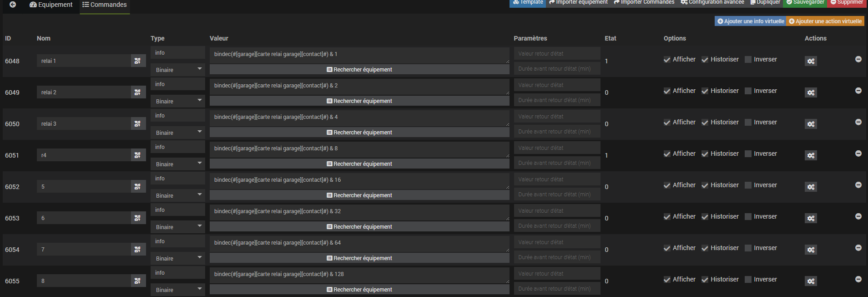Open Binaire subtype dropdown for r4
This screenshot has height=297, width=868.
click(x=178, y=164)
